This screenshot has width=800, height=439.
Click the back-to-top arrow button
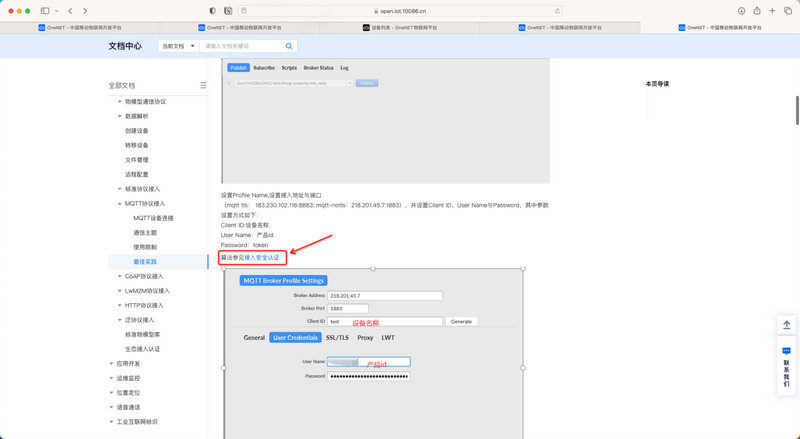click(x=786, y=325)
